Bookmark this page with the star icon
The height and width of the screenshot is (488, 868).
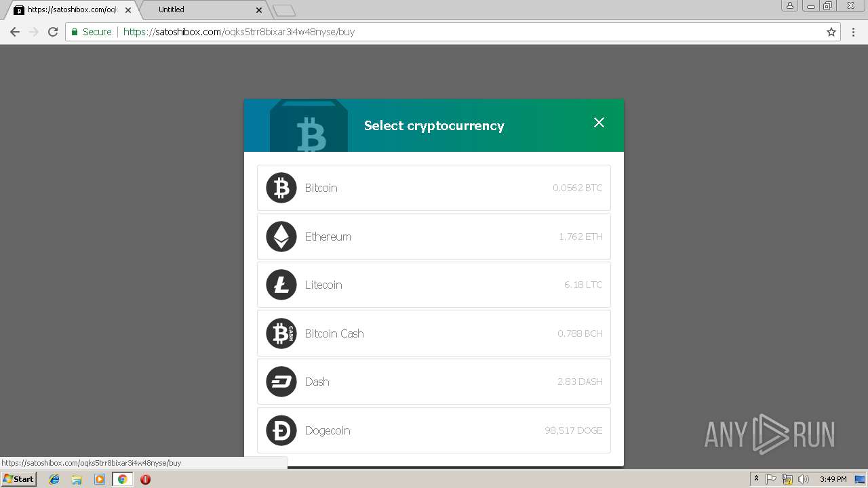(831, 32)
